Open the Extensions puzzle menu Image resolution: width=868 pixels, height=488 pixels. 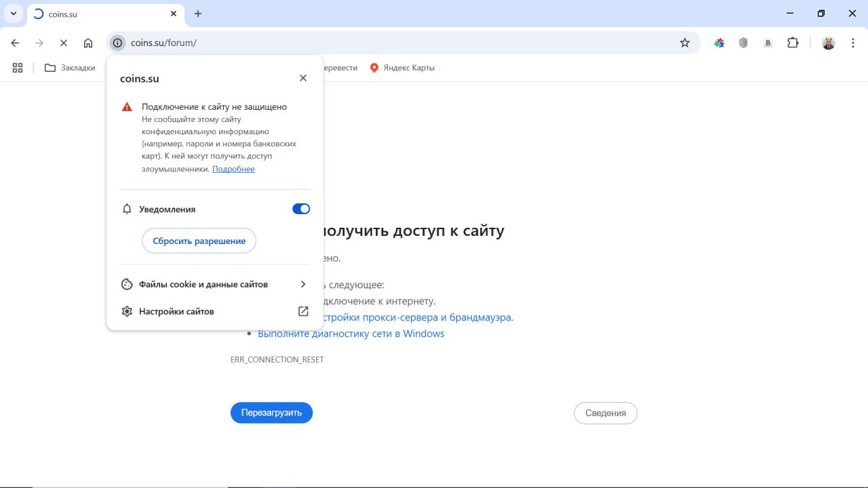[793, 43]
